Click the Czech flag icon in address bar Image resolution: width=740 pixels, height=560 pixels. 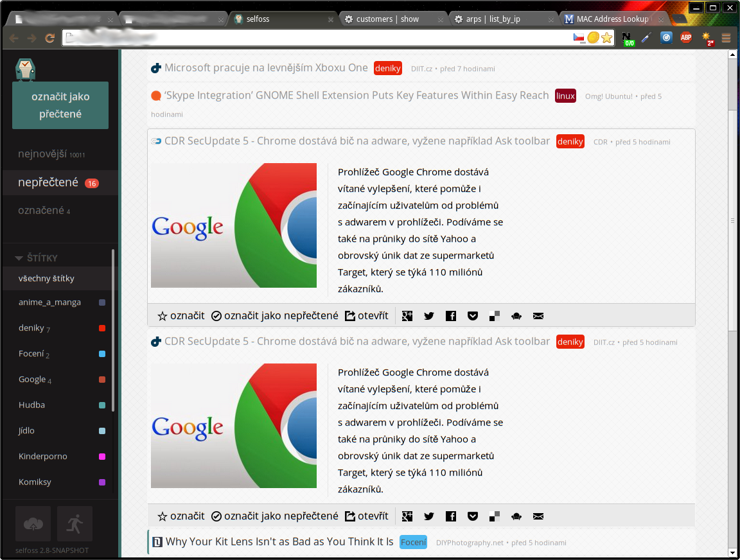tap(579, 38)
